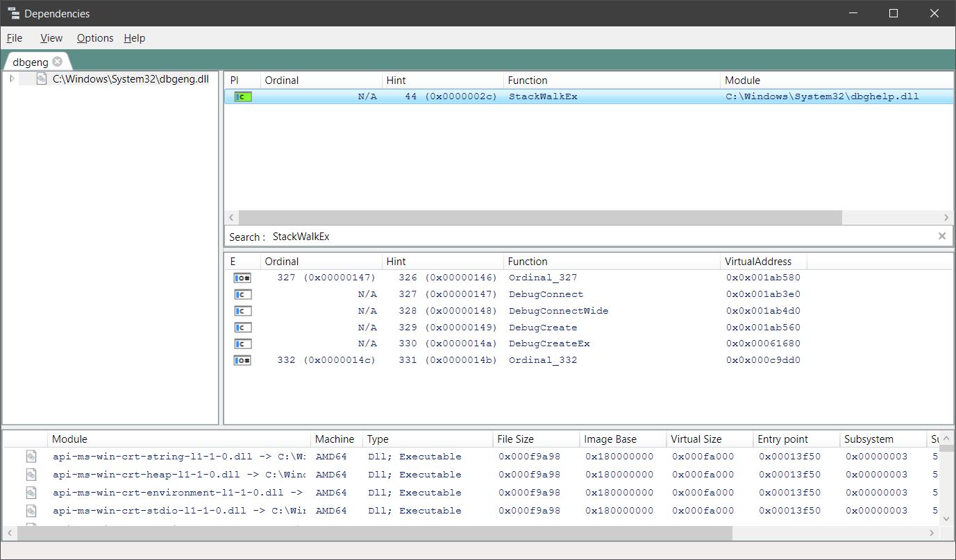Viewport: 956px width, 560px height.
Task: Expand the C:\Windows\System32\dbgeng.dll tree node
Action: (11, 78)
